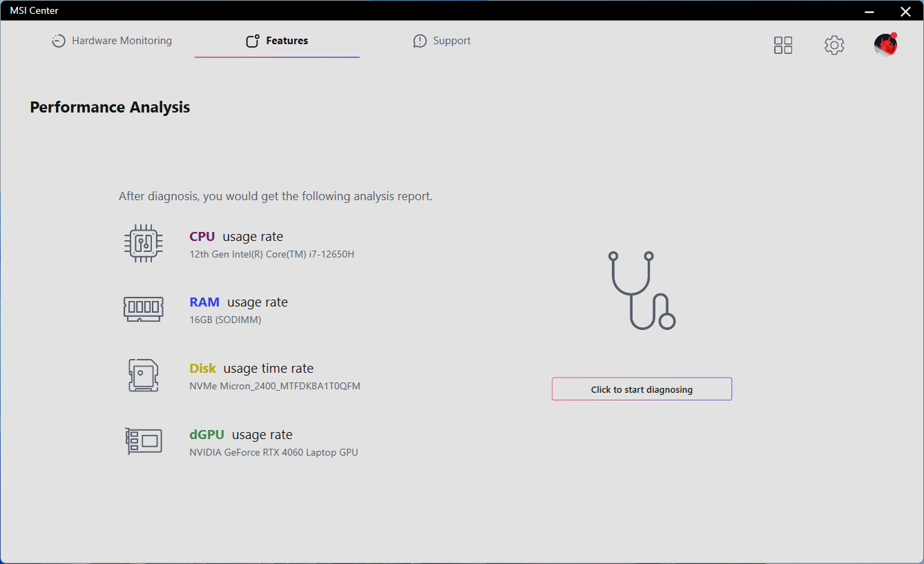Switch to the Features tab
The height and width of the screenshot is (564, 924).
(x=277, y=41)
